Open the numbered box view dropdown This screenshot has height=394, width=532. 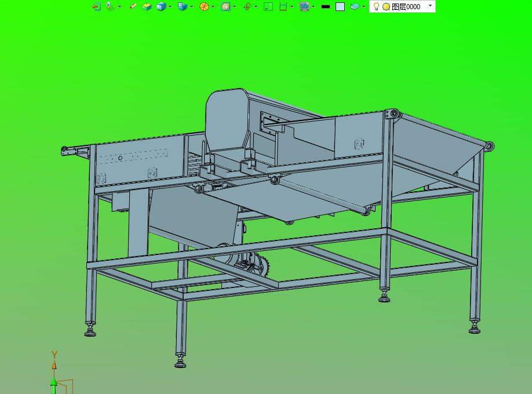(x=192, y=7)
